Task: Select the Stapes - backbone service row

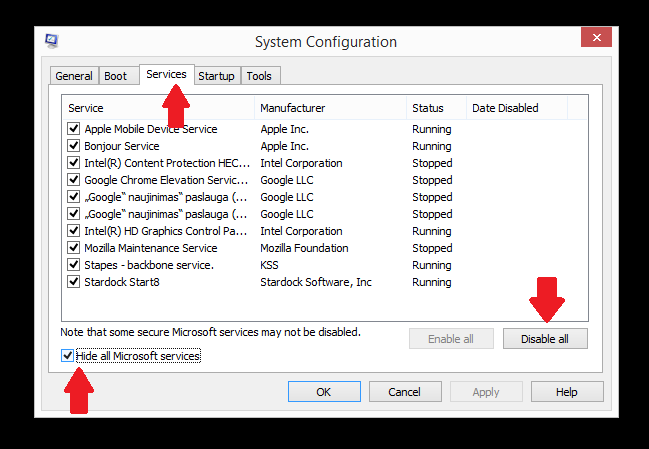Action: (x=149, y=265)
